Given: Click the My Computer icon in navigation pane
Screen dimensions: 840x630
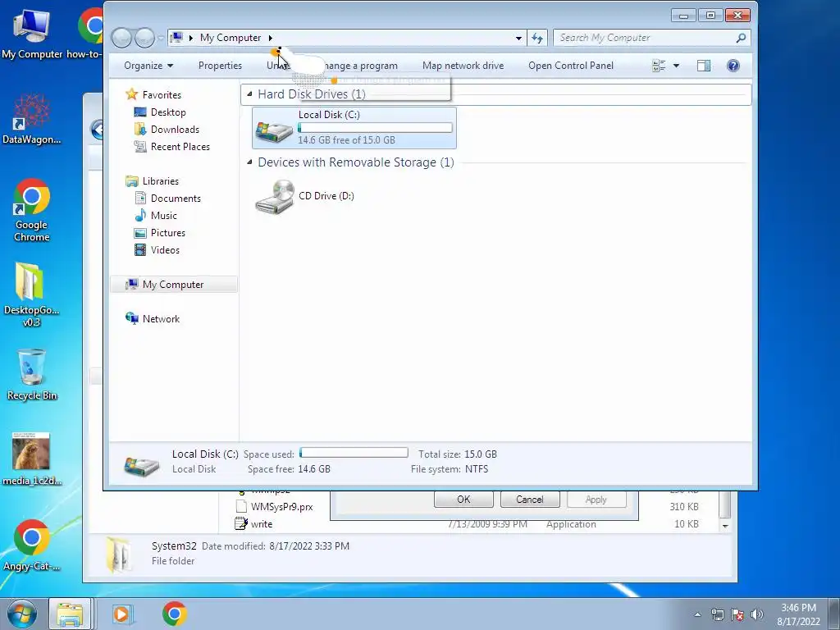Looking at the screenshot, I should [132, 285].
